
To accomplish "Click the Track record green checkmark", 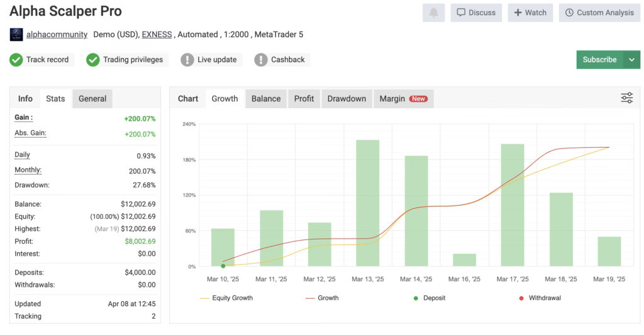I will (x=16, y=60).
